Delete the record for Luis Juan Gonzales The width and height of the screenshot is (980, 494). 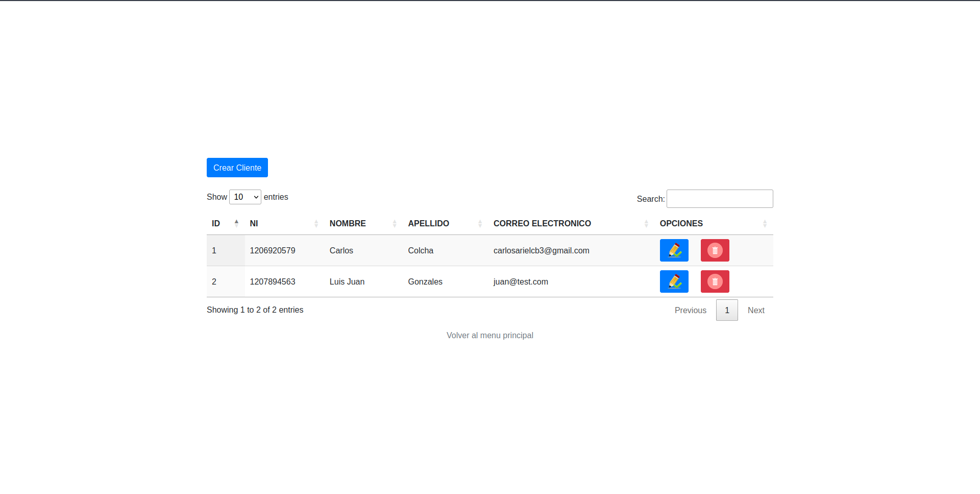pos(715,281)
